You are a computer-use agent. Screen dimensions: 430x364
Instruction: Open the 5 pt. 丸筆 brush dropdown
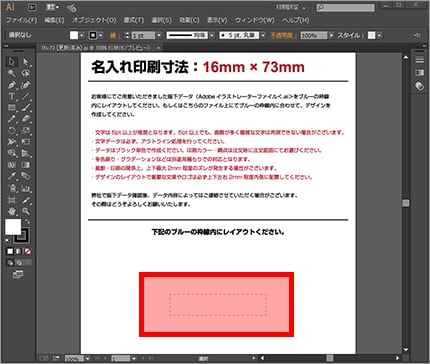pos(263,35)
